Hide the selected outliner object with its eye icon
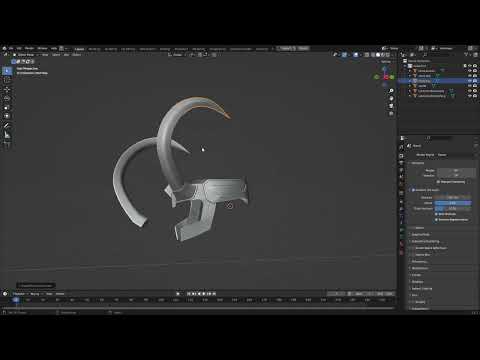The width and height of the screenshot is (480, 360). click(x=470, y=81)
